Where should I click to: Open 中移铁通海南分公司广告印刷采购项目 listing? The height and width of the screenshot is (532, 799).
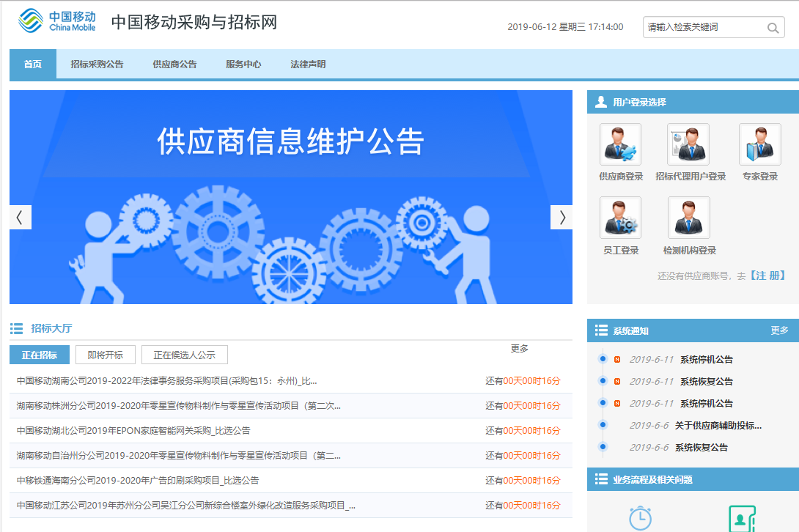[138, 481]
